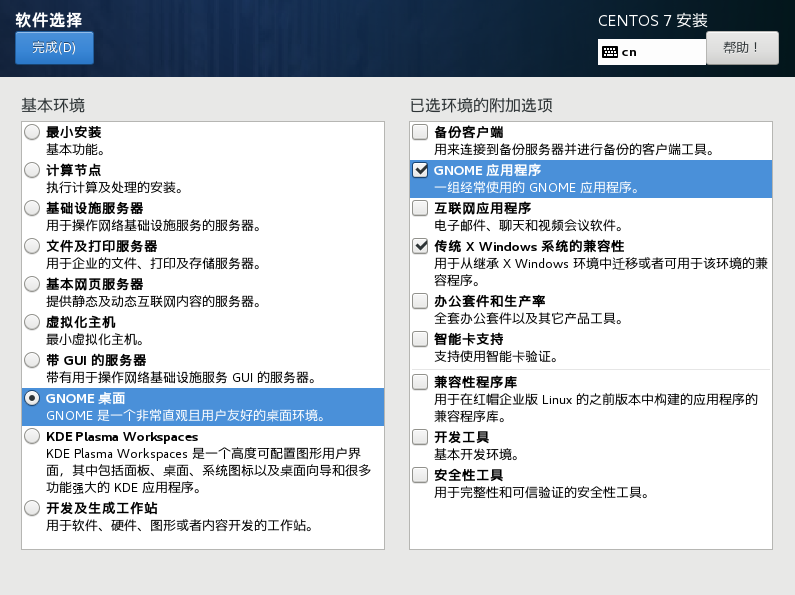Select 基本网页服务器 radio option
The height and width of the screenshot is (595, 795).
coord(32,284)
